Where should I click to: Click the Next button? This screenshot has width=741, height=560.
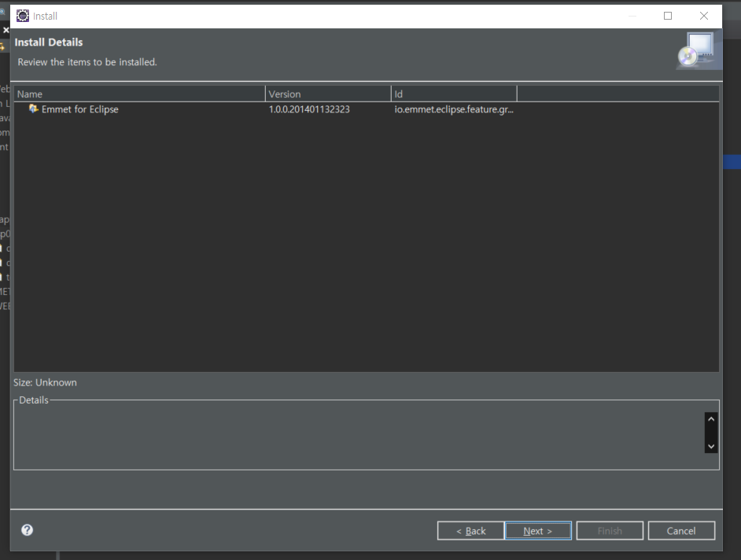point(538,531)
